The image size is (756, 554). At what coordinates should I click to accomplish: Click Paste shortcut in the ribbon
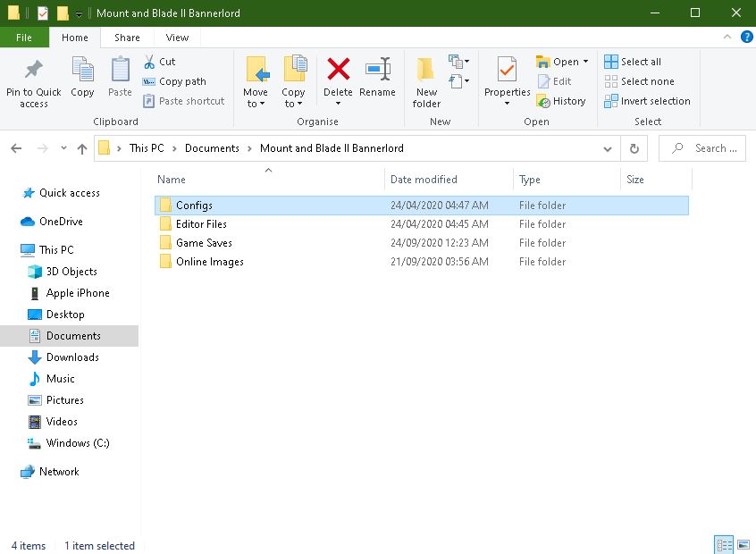[x=184, y=101]
